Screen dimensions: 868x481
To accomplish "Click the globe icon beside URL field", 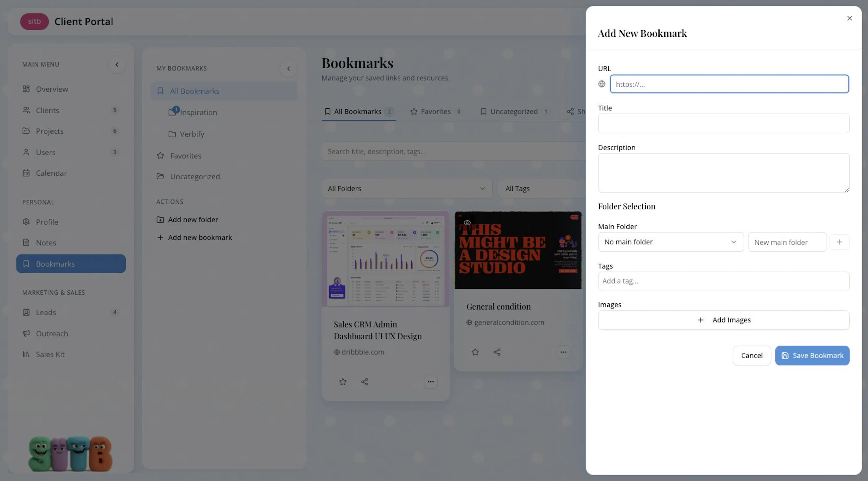I will coord(601,84).
